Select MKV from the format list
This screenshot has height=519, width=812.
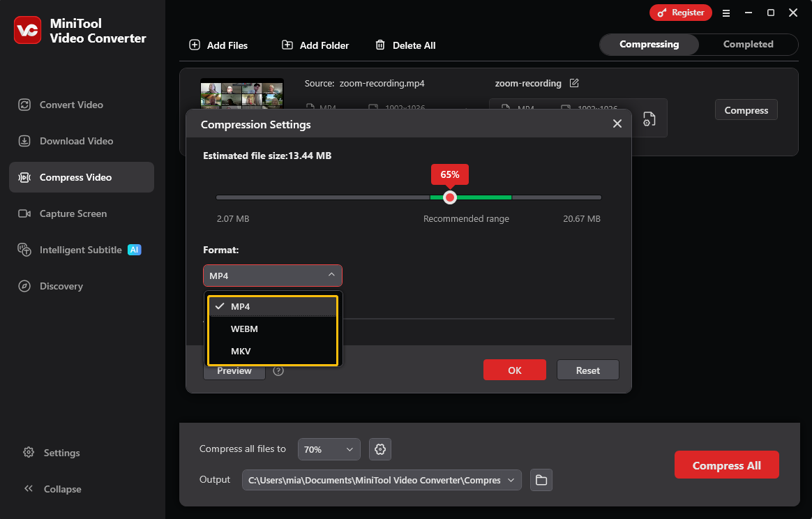240,351
